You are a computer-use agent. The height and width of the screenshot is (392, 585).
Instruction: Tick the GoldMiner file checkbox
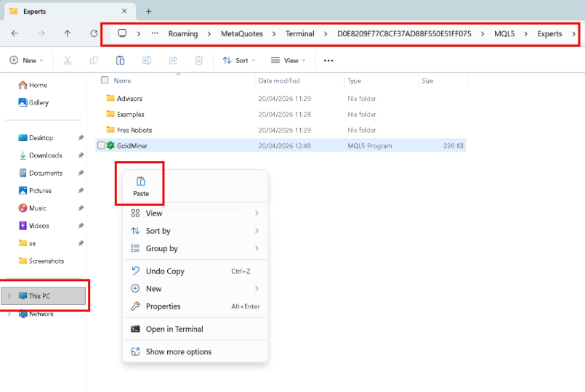(x=101, y=145)
